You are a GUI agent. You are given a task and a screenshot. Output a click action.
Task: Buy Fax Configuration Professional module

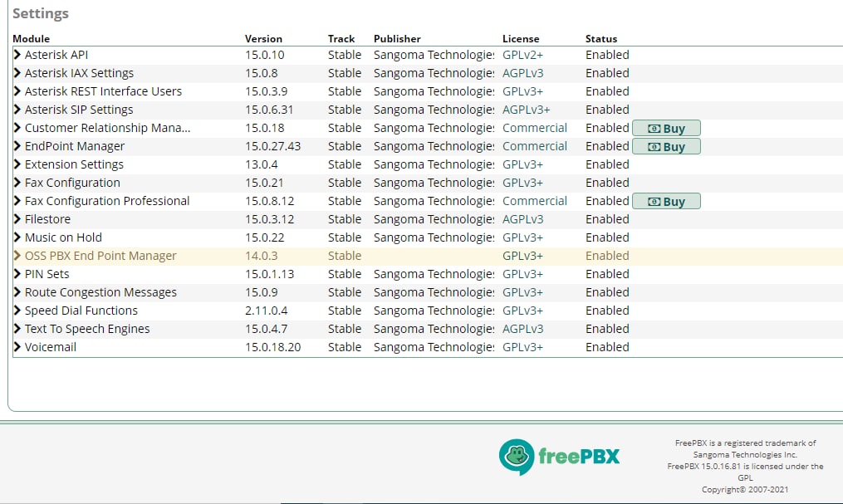tap(666, 202)
